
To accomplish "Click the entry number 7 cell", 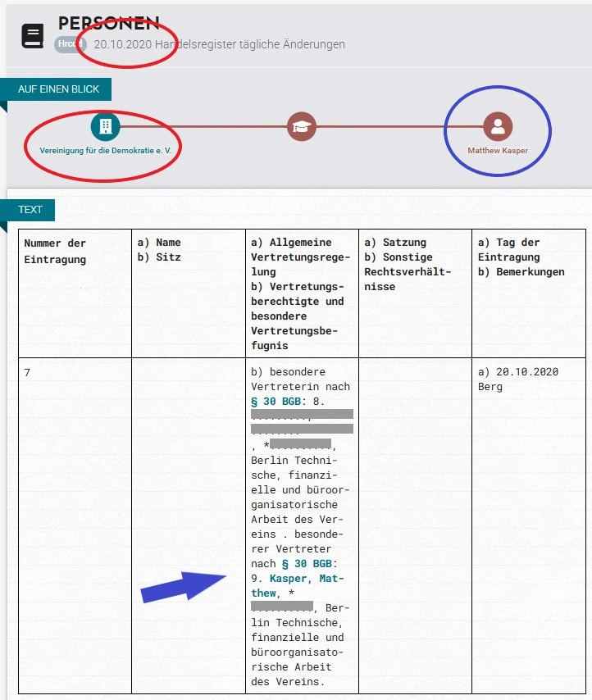I will click(x=75, y=525).
